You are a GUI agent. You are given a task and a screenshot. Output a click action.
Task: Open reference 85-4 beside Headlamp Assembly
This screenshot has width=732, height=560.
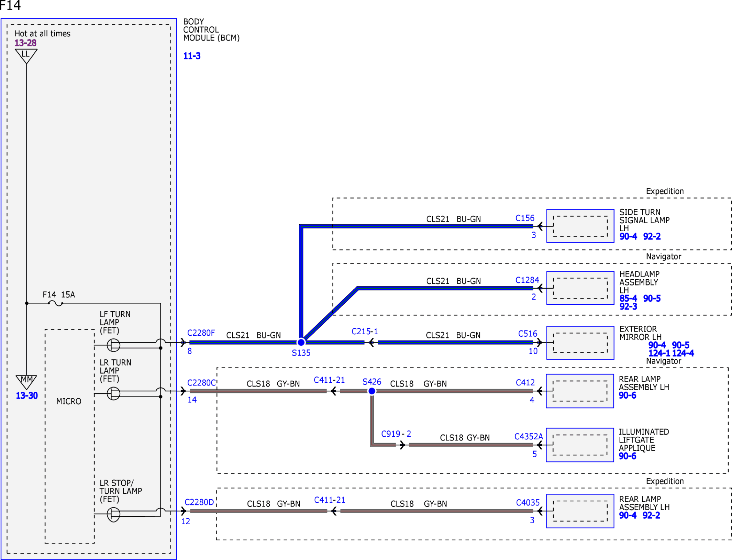pos(628,298)
